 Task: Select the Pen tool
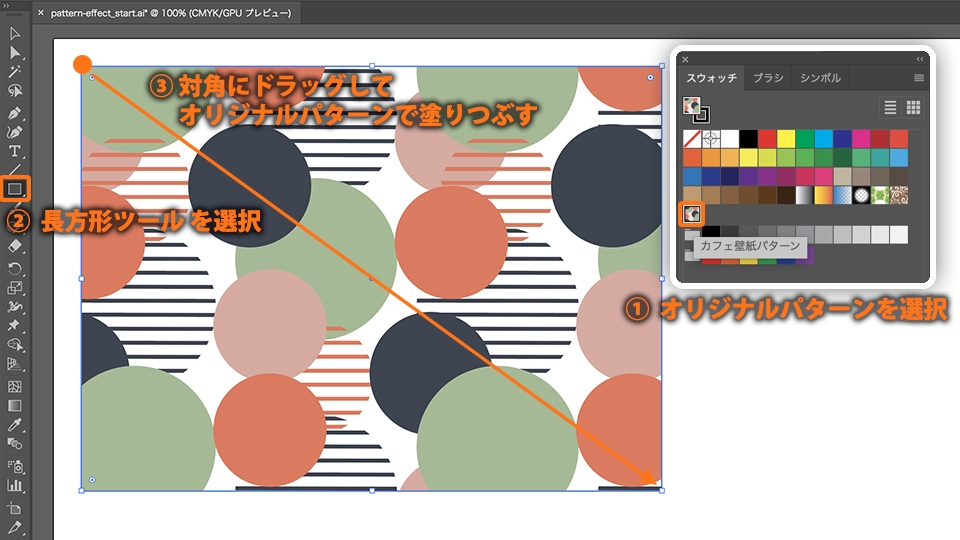click(15, 113)
